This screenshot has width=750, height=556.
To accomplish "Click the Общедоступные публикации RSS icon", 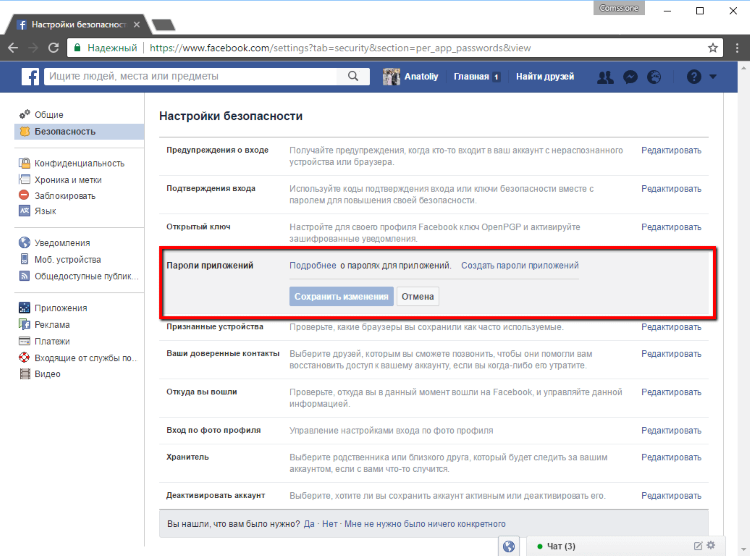I will coord(24,276).
